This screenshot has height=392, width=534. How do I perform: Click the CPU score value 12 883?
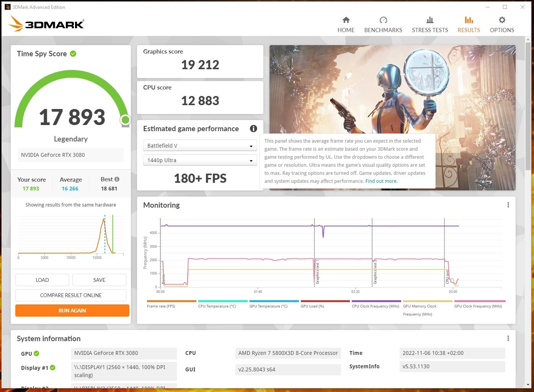[200, 101]
